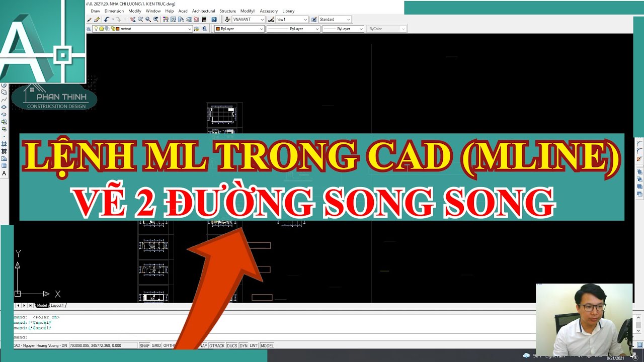Open the Library menu
Viewport: 644px width, 362px height.
click(x=288, y=11)
